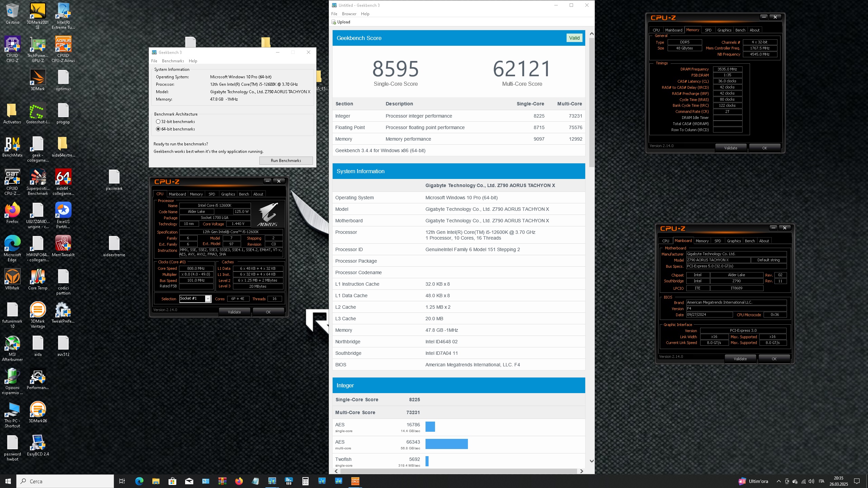Viewport: 868px width, 488px height.
Task: Open the 3DMark Vantage desktop icon
Action: point(38,315)
